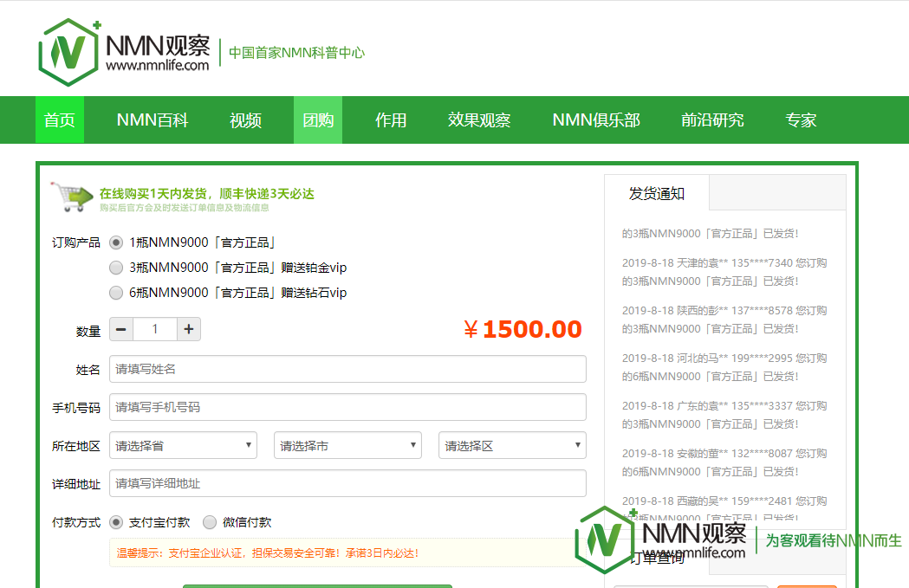The height and width of the screenshot is (588, 909).
Task: Click the 详细地址 address input field
Action: pyautogui.click(x=347, y=483)
